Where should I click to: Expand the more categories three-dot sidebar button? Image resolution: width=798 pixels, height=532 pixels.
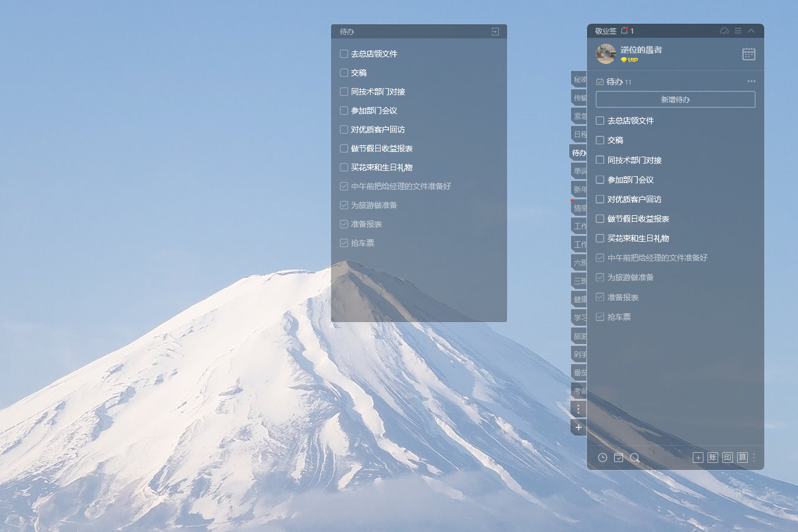578,409
